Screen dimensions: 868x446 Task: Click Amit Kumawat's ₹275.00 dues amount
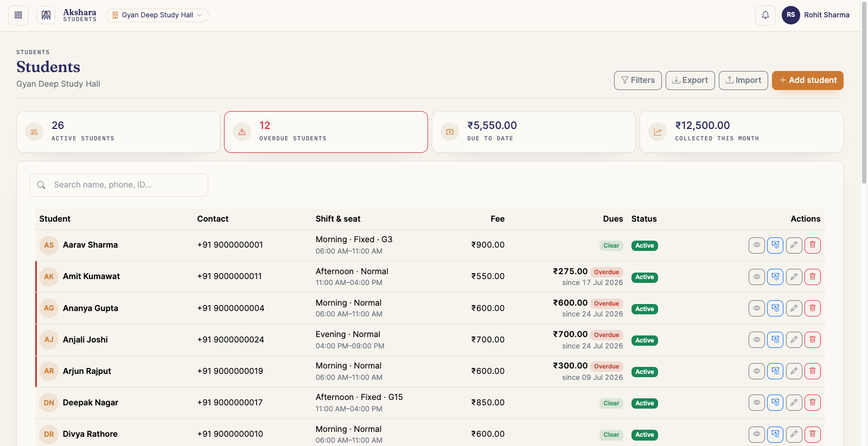(570, 272)
